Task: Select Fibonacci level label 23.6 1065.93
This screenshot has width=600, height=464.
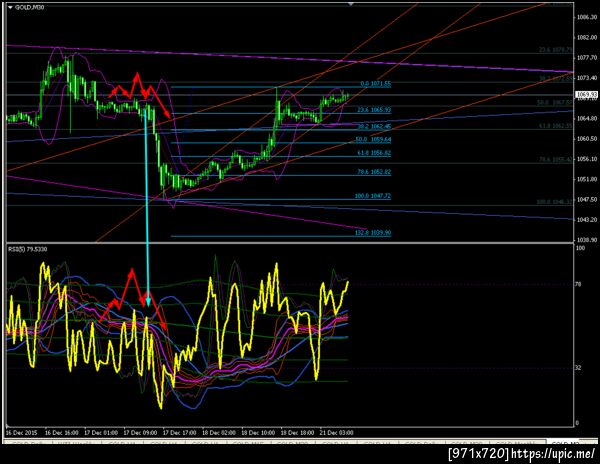Action: coord(374,110)
